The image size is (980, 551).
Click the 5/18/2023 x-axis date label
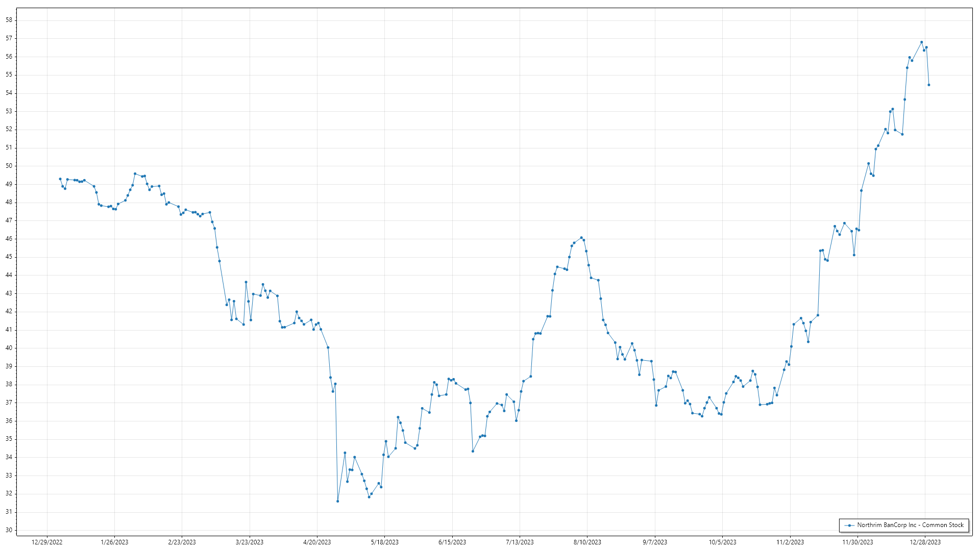384,542
